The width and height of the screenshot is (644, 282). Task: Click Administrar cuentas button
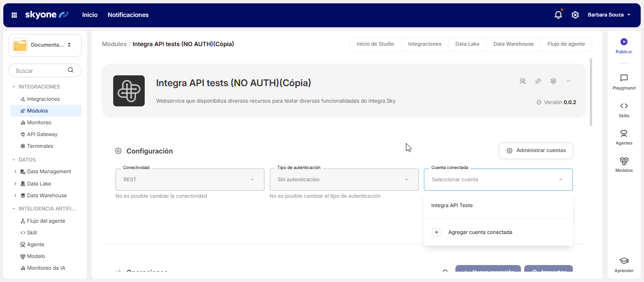coord(536,151)
